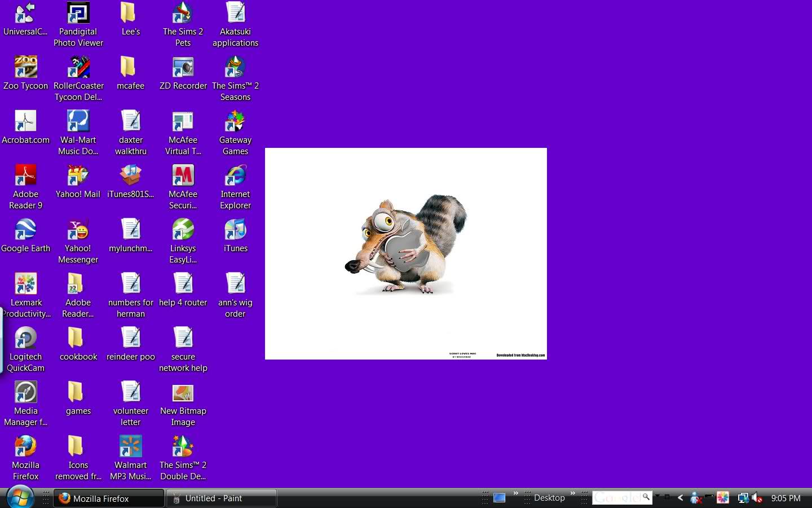Screen dimensions: 812x508
Task: Open Pandigital Photo Viewer icon
Action: 78,24
